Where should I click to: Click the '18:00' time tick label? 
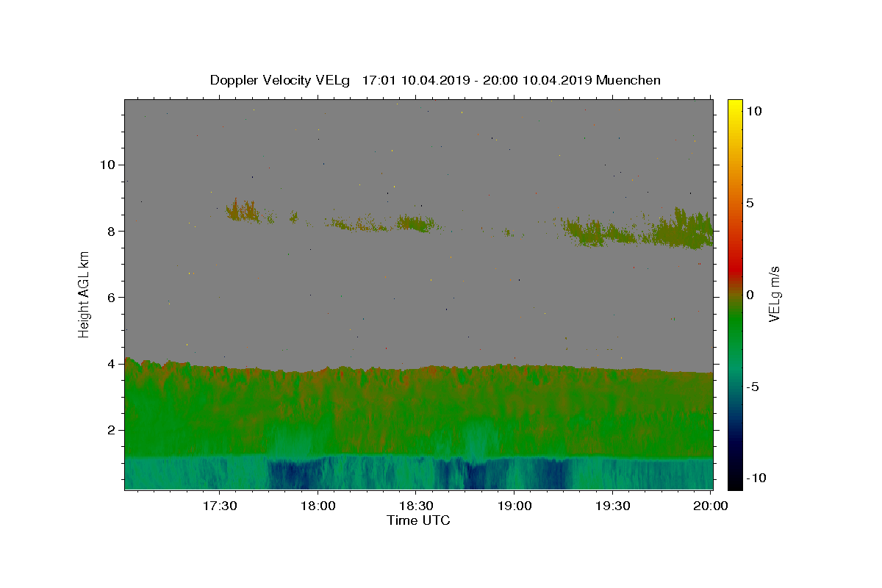pyautogui.click(x=318, y=506)
